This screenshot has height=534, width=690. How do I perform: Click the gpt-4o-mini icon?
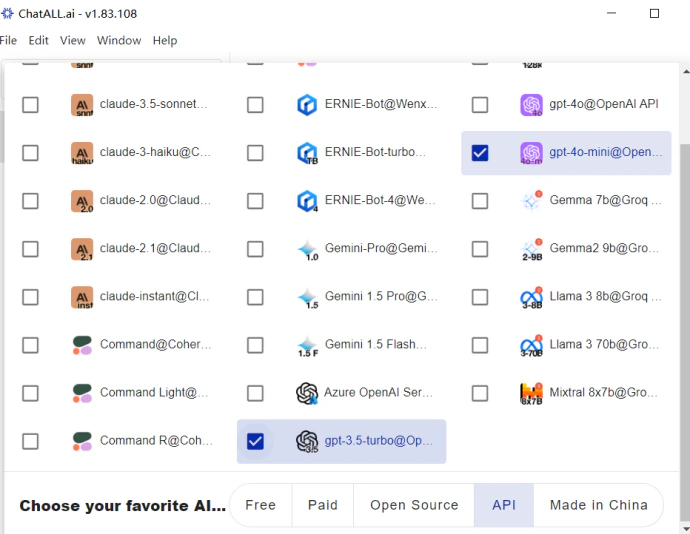532,153
